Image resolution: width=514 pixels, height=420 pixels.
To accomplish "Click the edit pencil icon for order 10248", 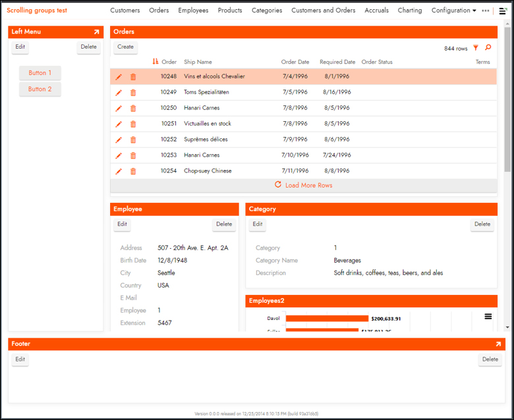I will point(119,77).
